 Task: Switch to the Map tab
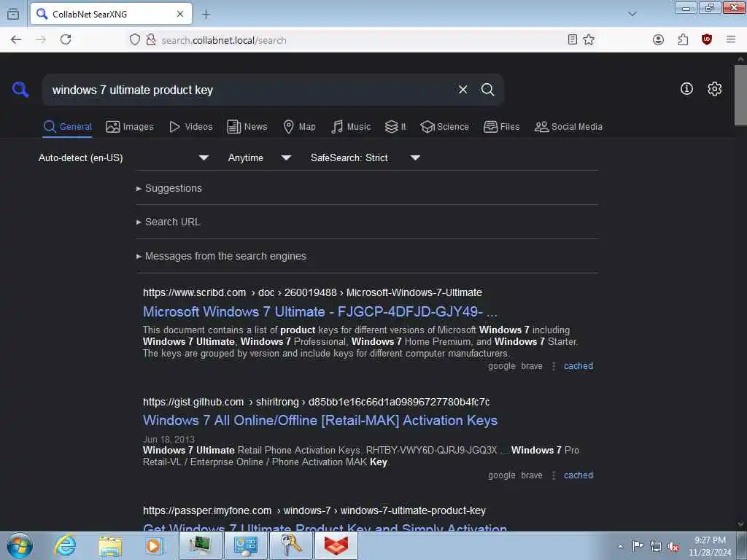point(299,127)
